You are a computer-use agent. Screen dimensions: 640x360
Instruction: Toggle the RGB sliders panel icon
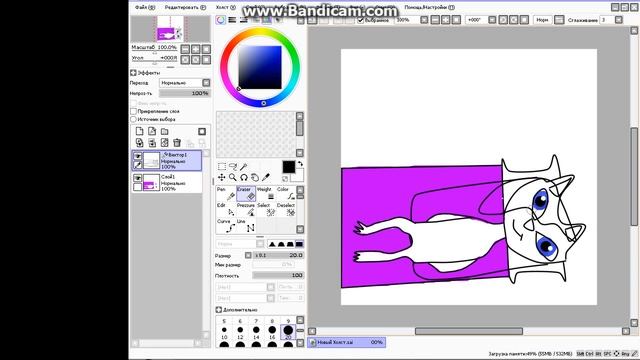pos(232,20)
